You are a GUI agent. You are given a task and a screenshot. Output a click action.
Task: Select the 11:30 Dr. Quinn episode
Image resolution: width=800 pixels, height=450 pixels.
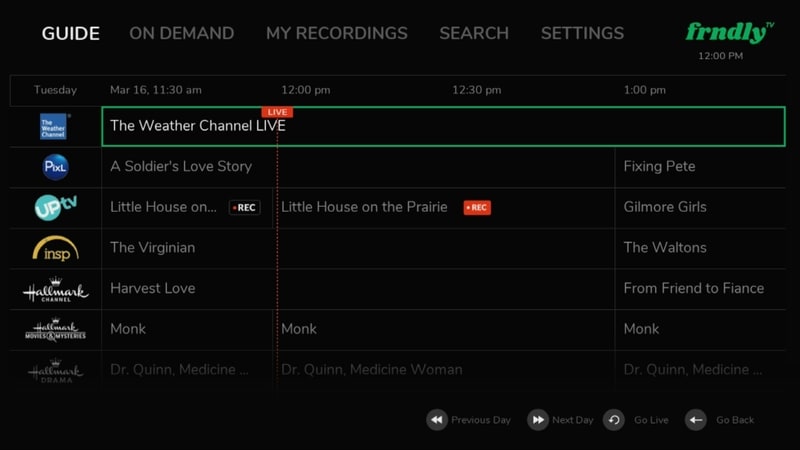pos(187,370)
